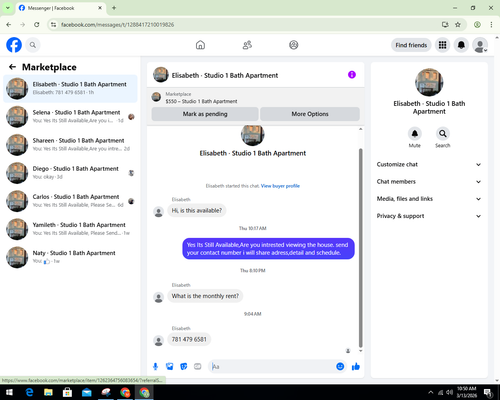Viewport: 500px width, 400px height.
Task: Open the Facebook search icon
Action: click(33, 45)
